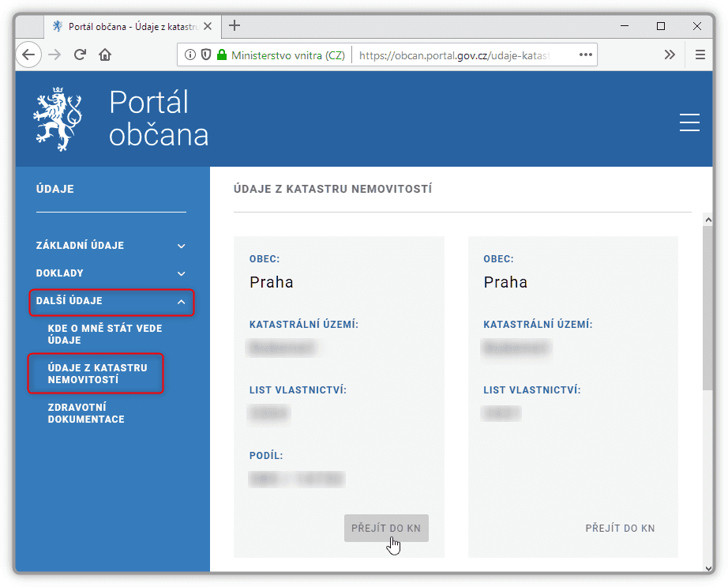Click Podíl label in first card
Viewport: 728px width, 587px height.
pos(266,455)
